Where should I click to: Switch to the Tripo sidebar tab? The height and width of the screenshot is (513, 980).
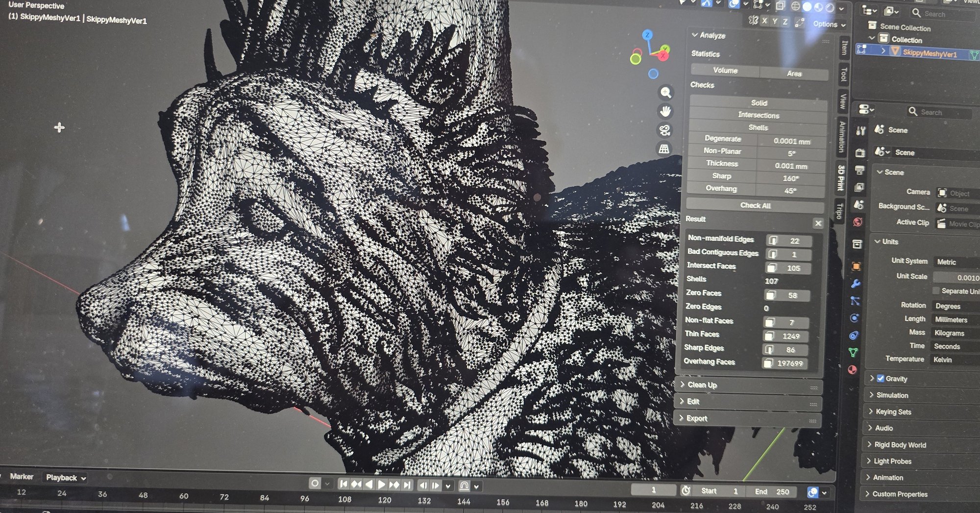[x=839, y=211]
